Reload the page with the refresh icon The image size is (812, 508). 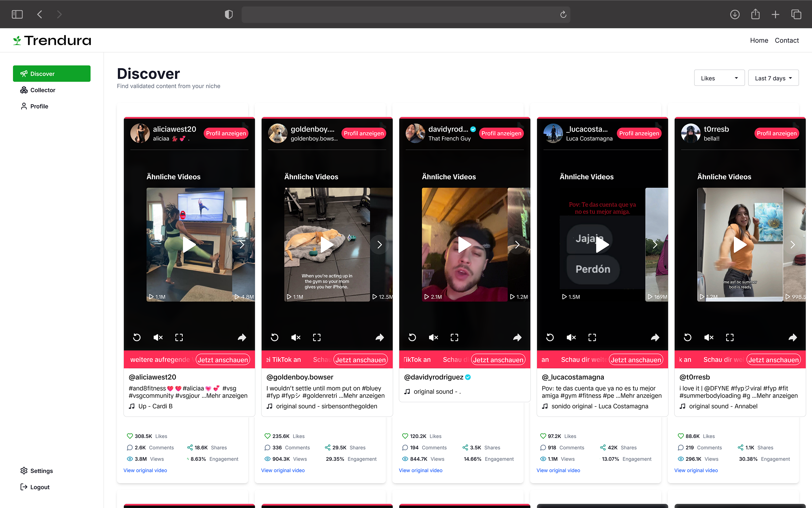click(x=563, y=14)
